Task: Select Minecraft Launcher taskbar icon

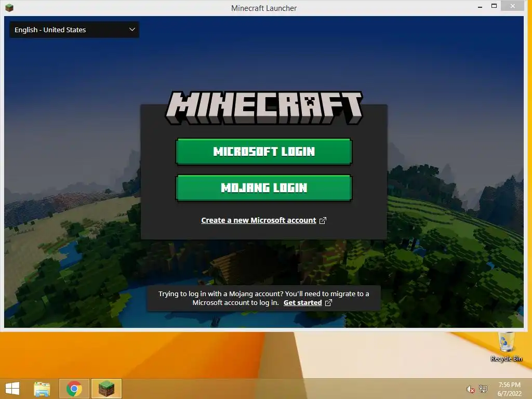Action: 106,389
